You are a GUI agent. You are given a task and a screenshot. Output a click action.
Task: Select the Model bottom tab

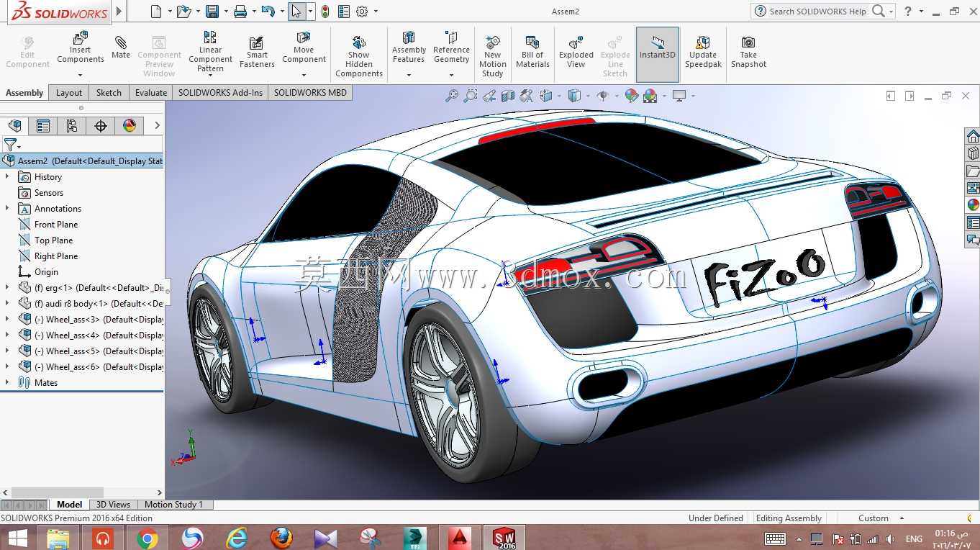(70, 505)
